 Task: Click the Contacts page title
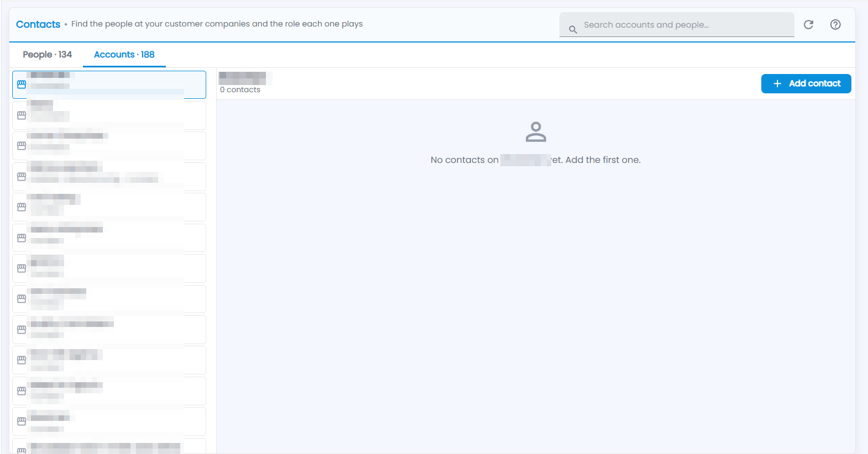[x=38, y=24]
